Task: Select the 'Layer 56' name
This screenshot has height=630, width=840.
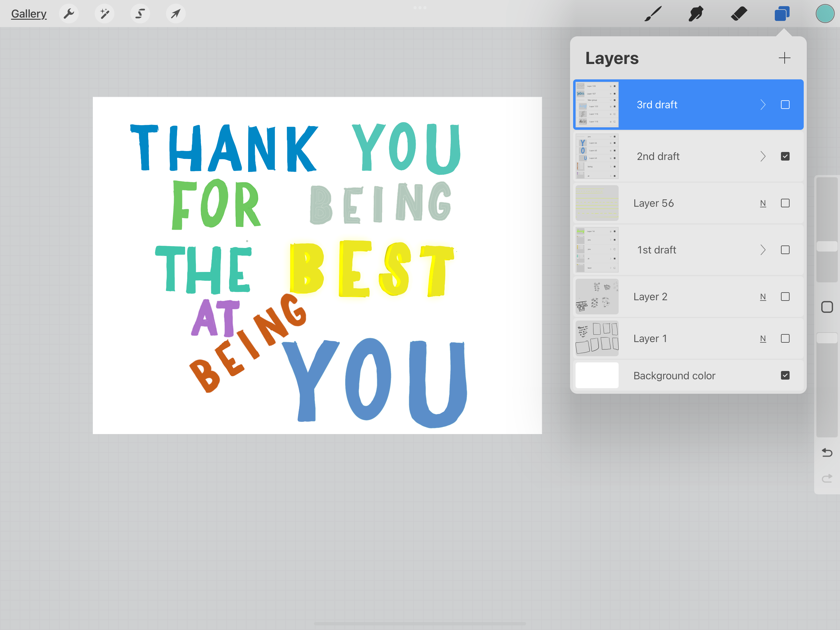Action: pos(653,203)
